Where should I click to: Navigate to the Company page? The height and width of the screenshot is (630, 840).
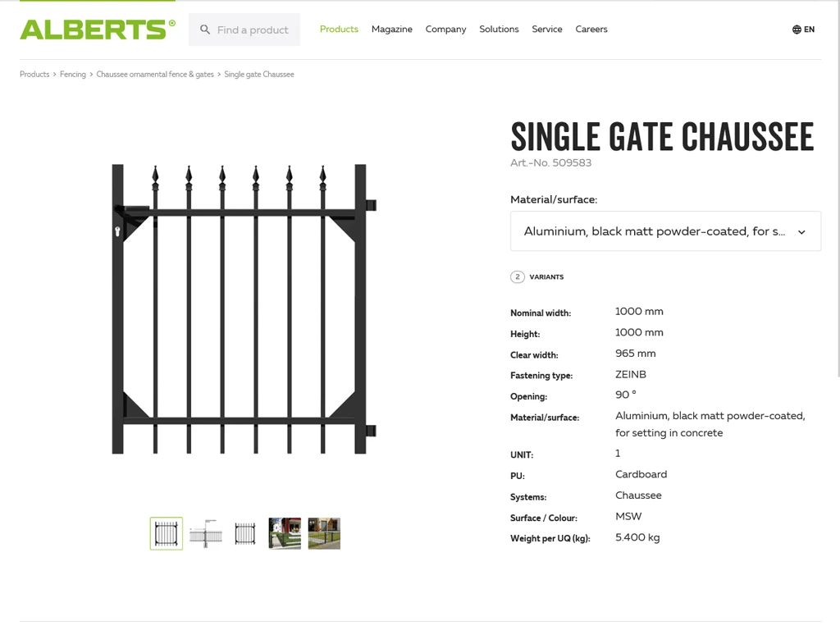pos(445,30)
